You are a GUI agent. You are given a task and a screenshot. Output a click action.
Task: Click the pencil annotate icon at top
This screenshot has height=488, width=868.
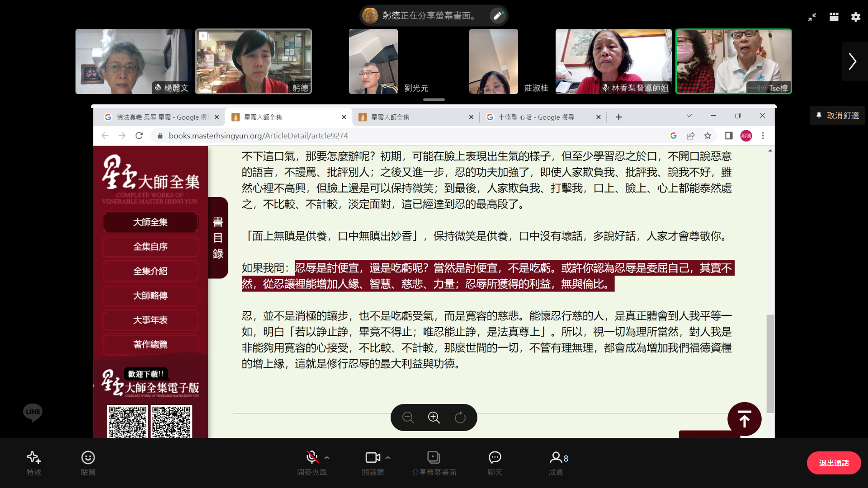[498, 16]
